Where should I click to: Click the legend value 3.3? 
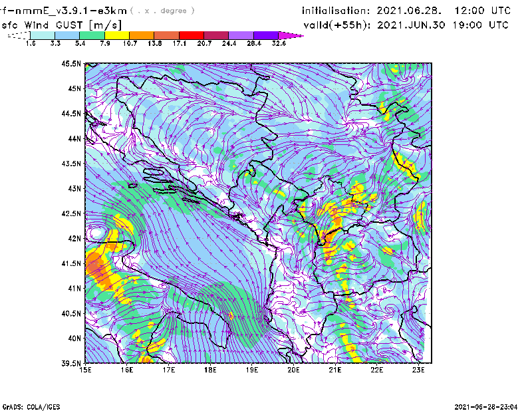55,43
